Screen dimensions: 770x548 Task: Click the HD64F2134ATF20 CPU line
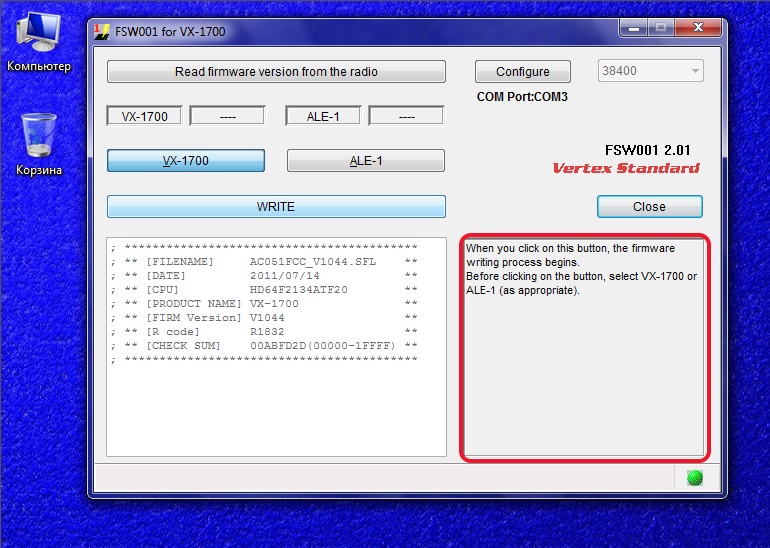point(264,290)
